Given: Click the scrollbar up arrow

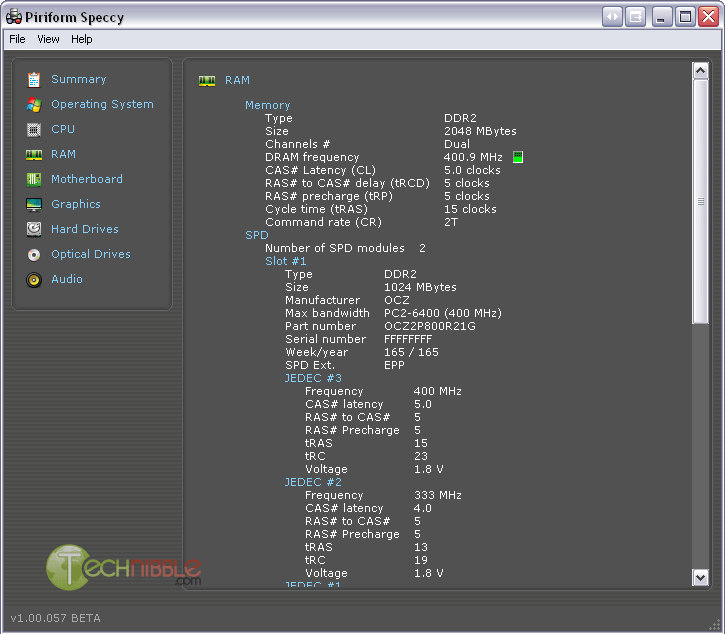Looking at the screenshot, I should pyautogui.click(x=700, y=71).
